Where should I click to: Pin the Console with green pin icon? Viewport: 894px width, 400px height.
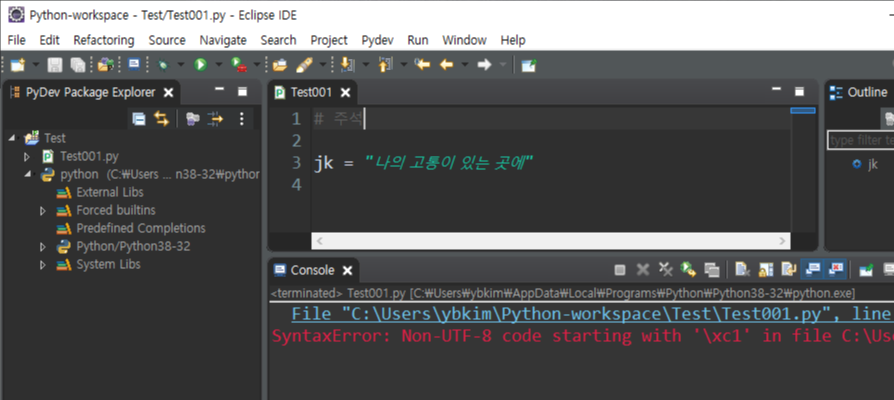(866, 270)
